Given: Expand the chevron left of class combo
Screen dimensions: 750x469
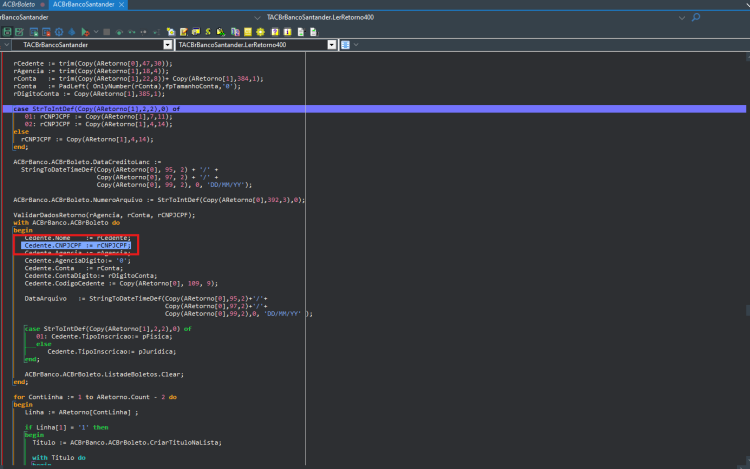Looking at the screenshot, I should tap(6, 45).
